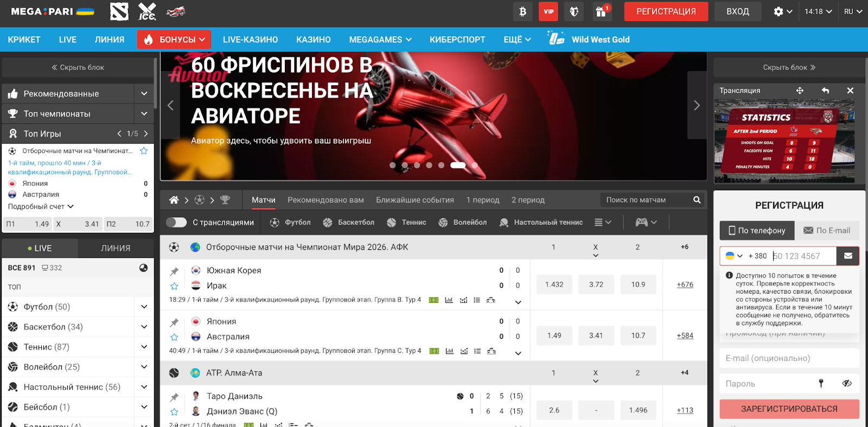
Task: Select П1 odds 1.49 in sidebar
Action: click(x=27, y=224)
